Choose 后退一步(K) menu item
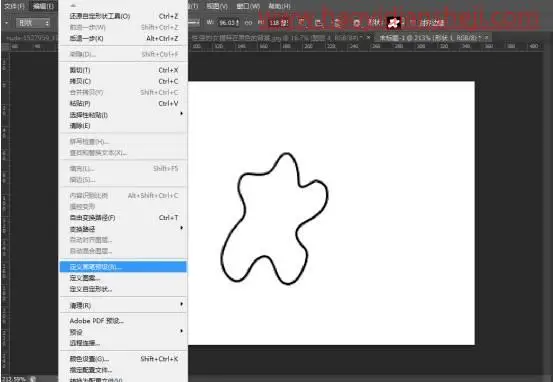This screenshot has height=382, width=553. [x=123, y=38]
